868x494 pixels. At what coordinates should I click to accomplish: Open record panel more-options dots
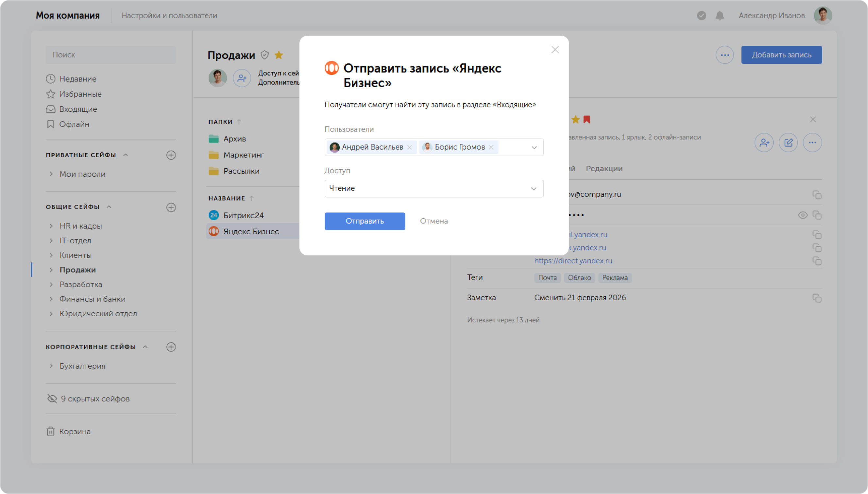(x=812, y=142)
